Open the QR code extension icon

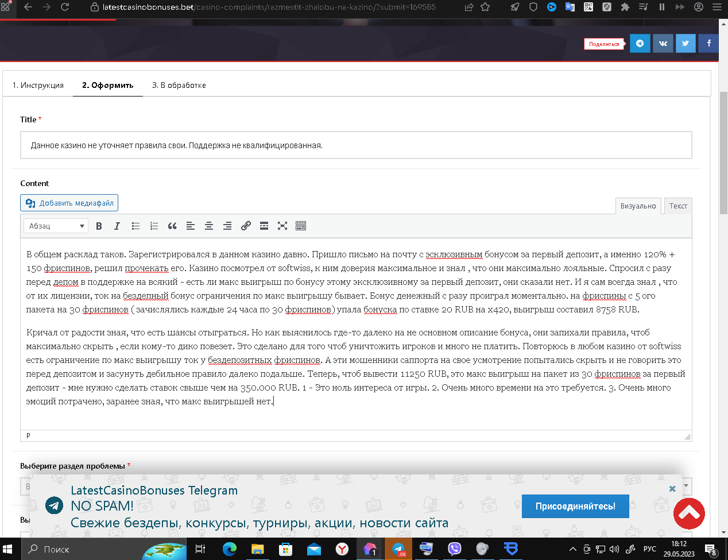click(588, 7)
